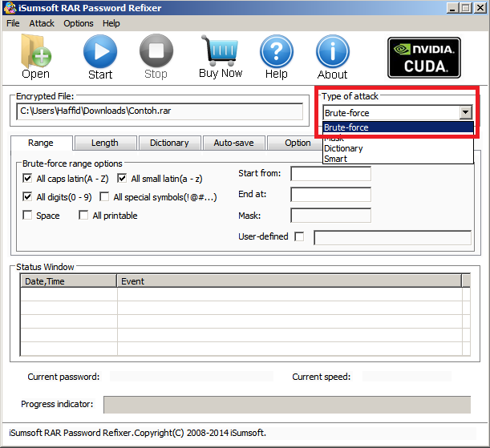Click the End at input field

coord(330,195)
